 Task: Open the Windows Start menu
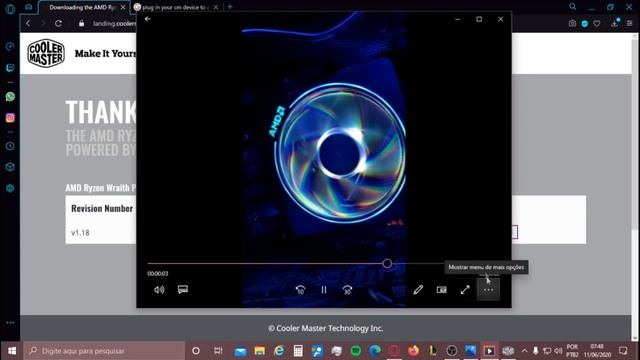[12, 351]
